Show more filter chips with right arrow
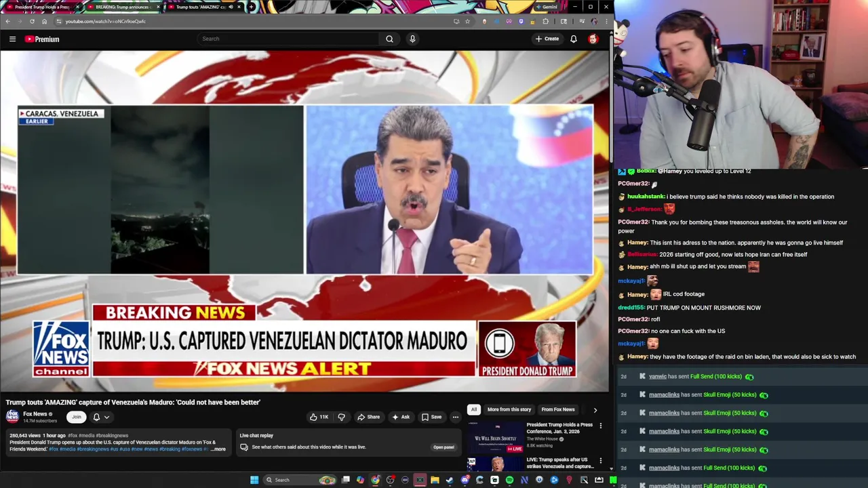The image size is (868, 488). click(x=595, y=410)
